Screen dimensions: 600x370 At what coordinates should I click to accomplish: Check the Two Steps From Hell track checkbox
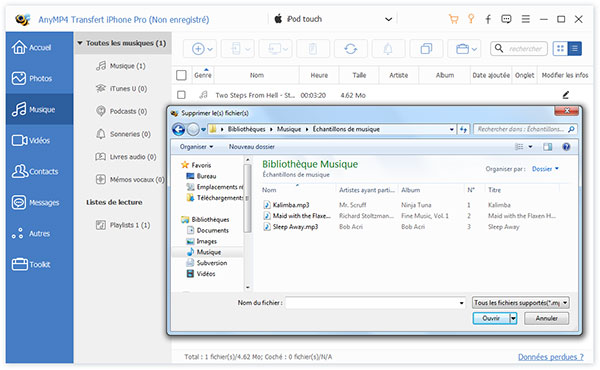click(181, 95)
